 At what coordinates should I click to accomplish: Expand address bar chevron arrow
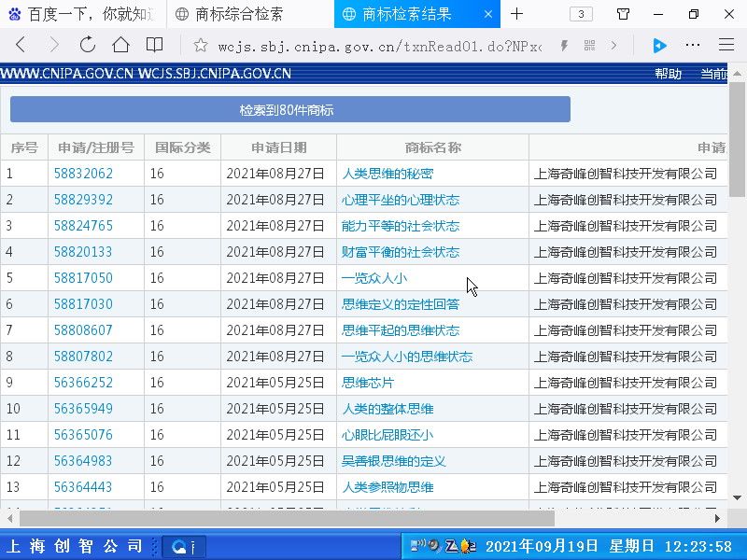coord(613,45)
